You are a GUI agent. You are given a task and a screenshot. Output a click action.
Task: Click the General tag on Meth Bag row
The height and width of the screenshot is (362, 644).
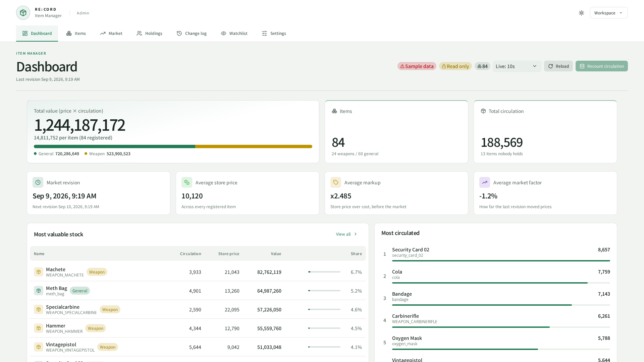tap(80, 291)
